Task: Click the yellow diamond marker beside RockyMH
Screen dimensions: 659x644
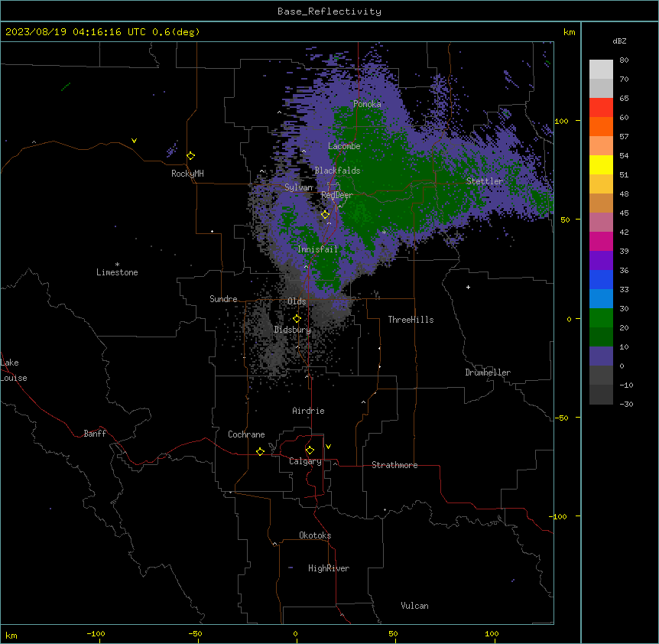Action: (191, 156)
